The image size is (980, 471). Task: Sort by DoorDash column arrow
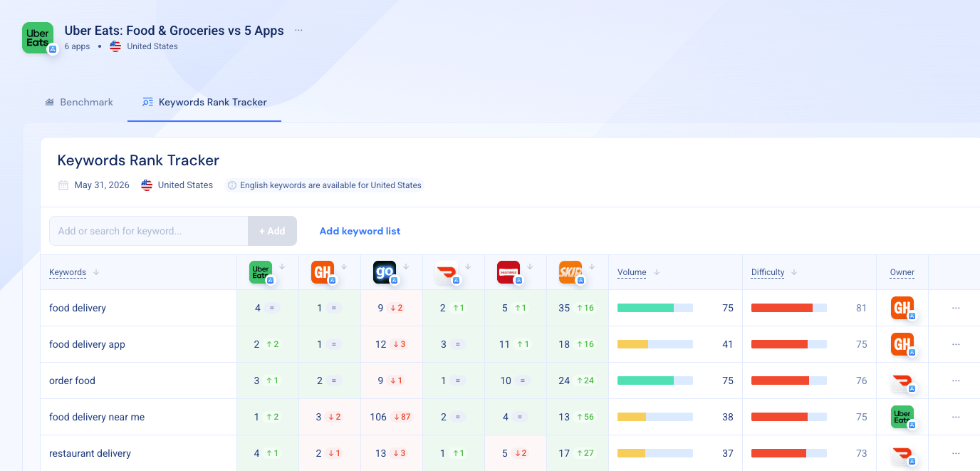pyautogui.click(x=468, y=266)
